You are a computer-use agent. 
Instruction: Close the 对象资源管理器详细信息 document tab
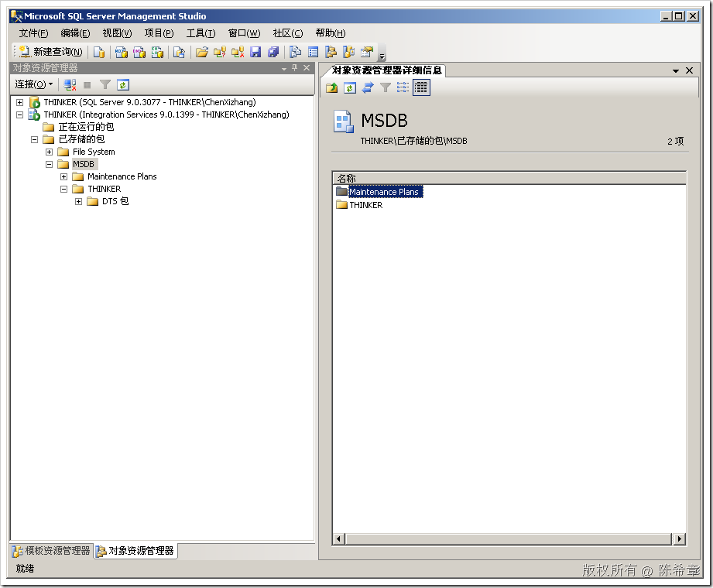(689, 70)
